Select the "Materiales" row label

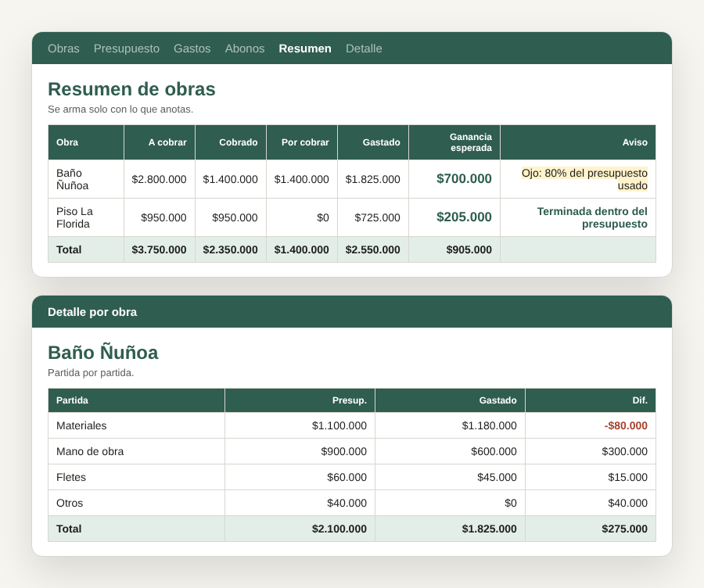pyautogui.click(x=81, y=425)
